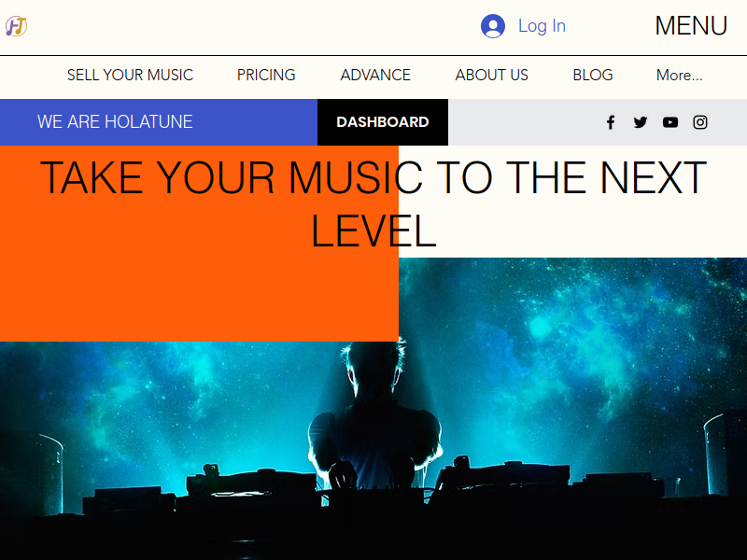
Task: Go to SELL YOUR MUSIC page
Action: click(130, 76)
